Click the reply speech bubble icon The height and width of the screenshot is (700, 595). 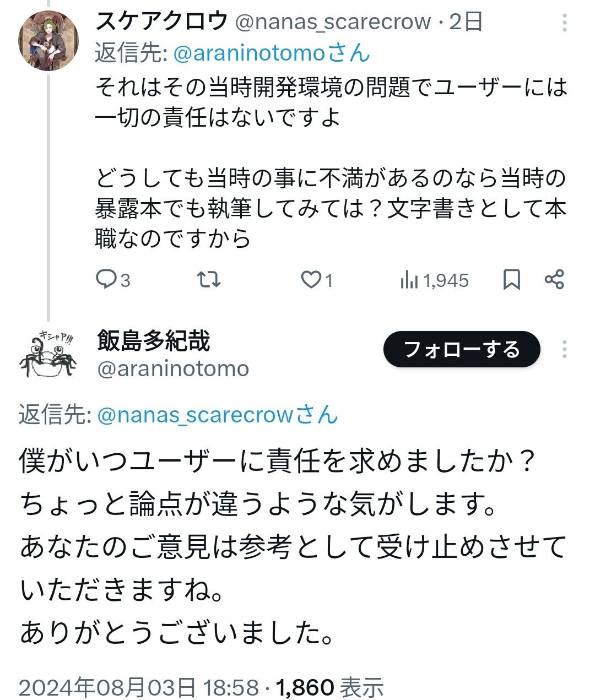click(105, 280)
